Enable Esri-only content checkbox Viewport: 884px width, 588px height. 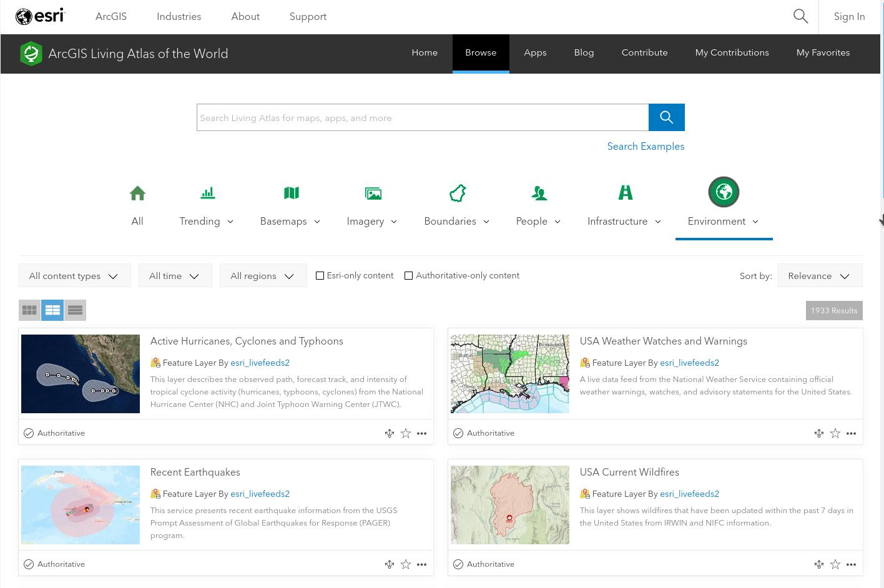320,275
